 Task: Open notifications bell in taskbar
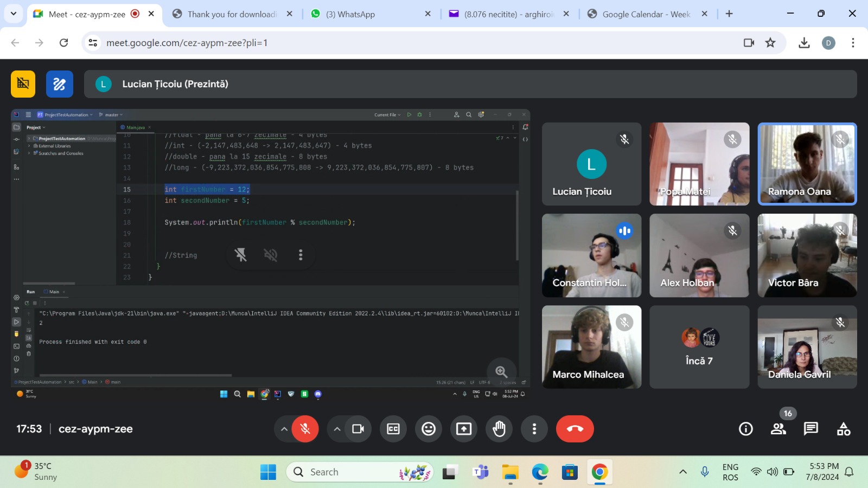tap(850, 472)
